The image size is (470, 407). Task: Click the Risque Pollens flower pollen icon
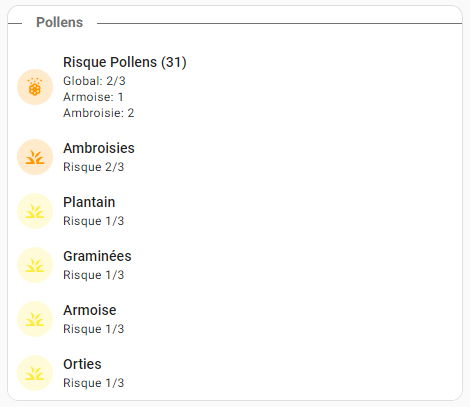35,87
